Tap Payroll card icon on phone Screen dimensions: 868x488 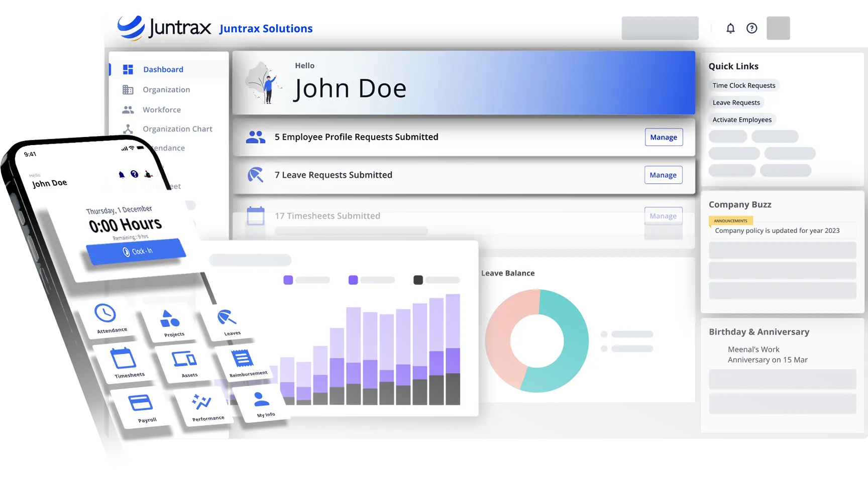141,403
